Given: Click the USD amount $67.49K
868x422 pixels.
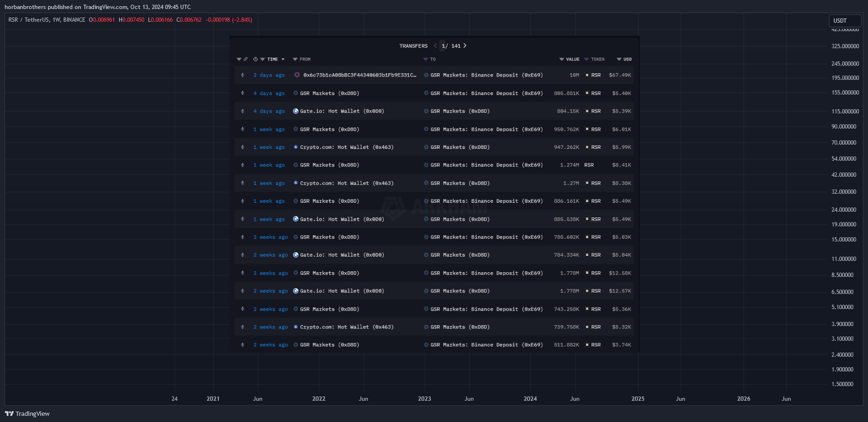Looking at the screenshot, I should (620, 75).
